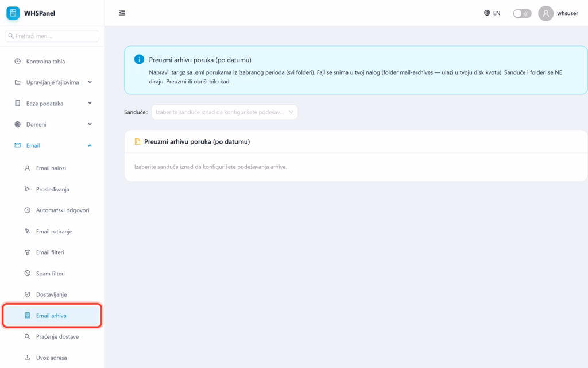
Task: Open Praćenje dostave submenu item
Action: (x=52, y=336)
